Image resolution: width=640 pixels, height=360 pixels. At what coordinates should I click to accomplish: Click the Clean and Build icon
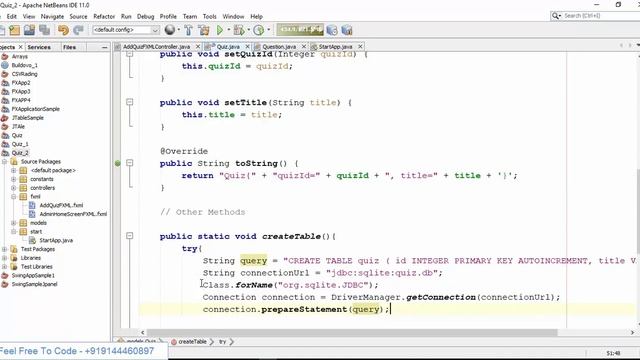tap(204, 30)
